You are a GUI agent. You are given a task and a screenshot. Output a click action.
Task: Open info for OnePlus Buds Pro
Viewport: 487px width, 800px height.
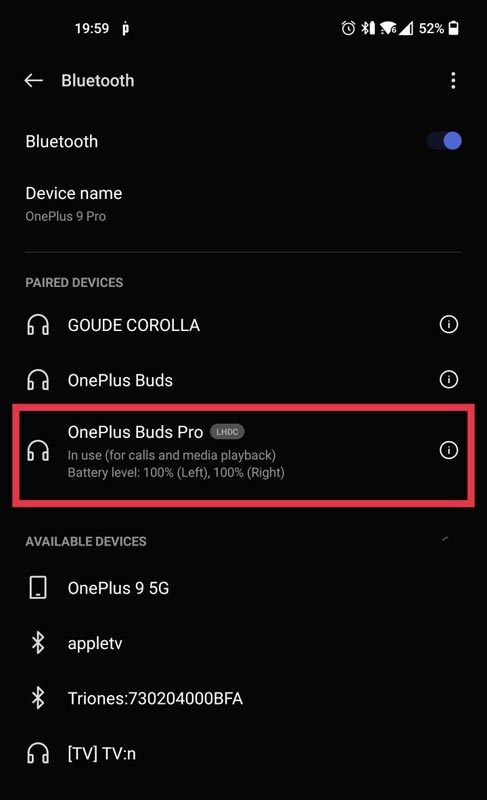449,450
